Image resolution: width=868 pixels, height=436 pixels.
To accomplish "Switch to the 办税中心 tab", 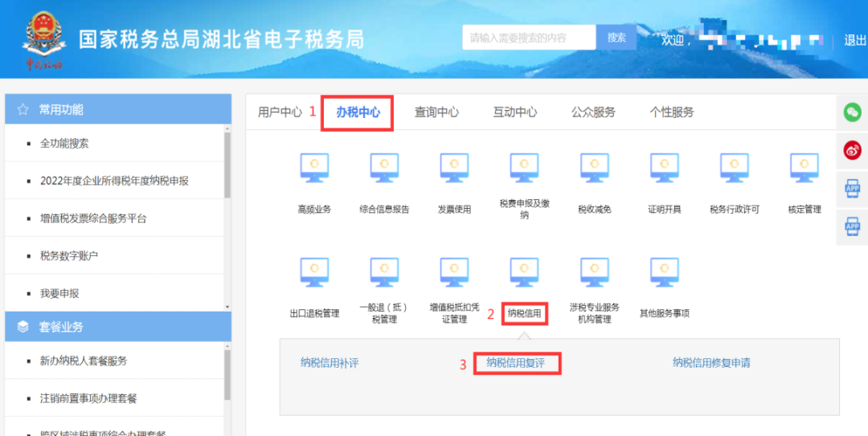I will 358,112.
